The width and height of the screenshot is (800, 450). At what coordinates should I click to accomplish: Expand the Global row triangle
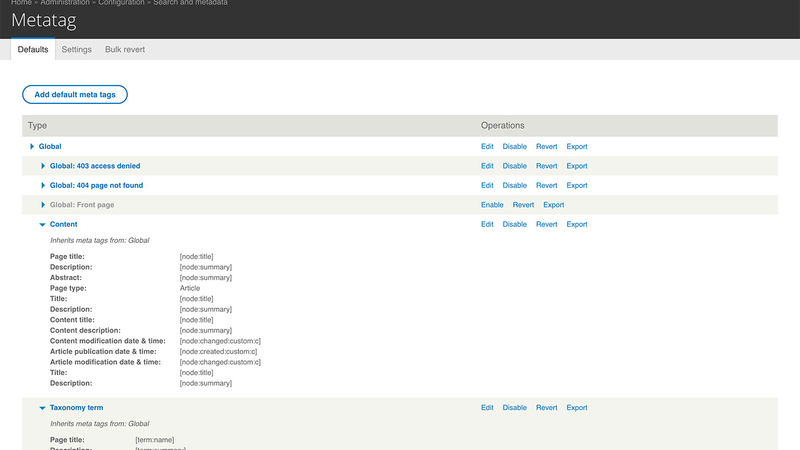(32, 146)
